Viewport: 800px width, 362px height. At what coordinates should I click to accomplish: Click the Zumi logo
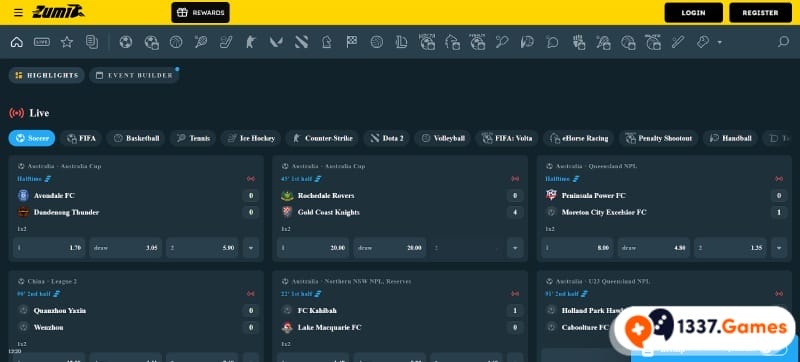point(58,12)
